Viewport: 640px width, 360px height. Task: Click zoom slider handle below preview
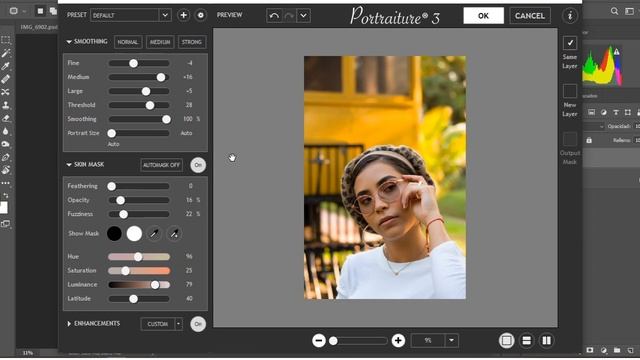click(333, 341)
